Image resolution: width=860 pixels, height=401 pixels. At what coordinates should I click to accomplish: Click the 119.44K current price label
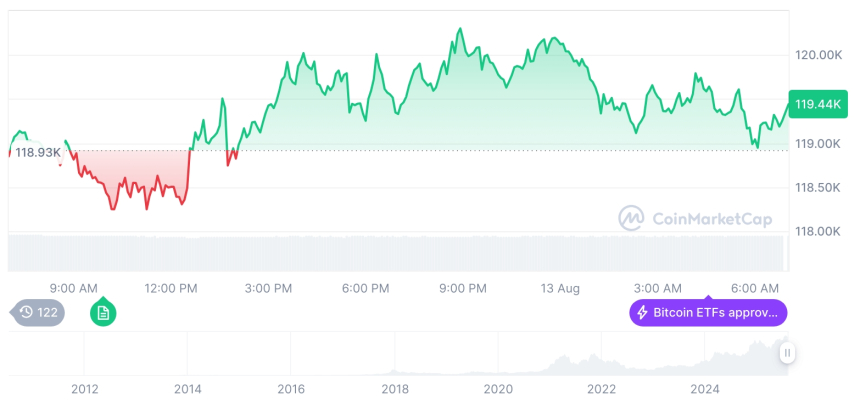tap(816, 104)
